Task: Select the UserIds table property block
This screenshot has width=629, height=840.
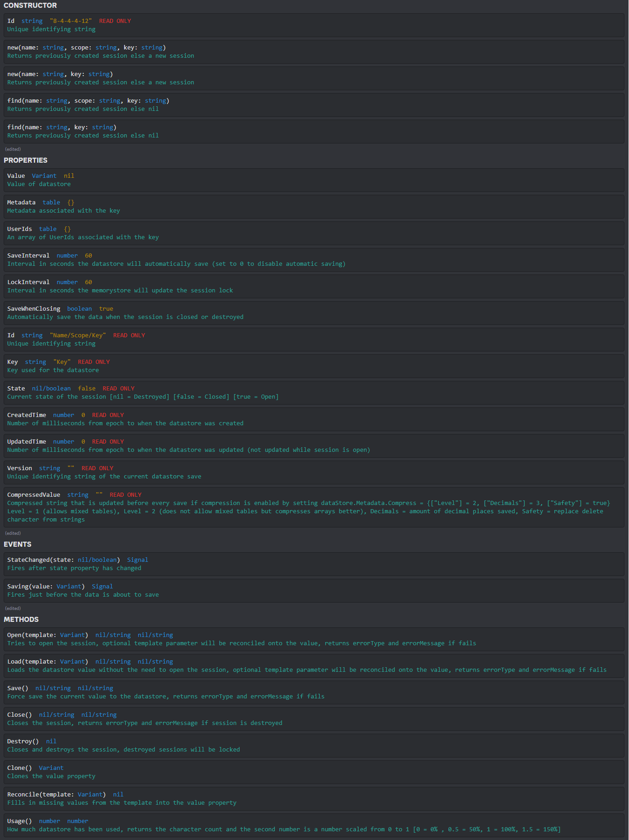Action: tap(314, 233)
